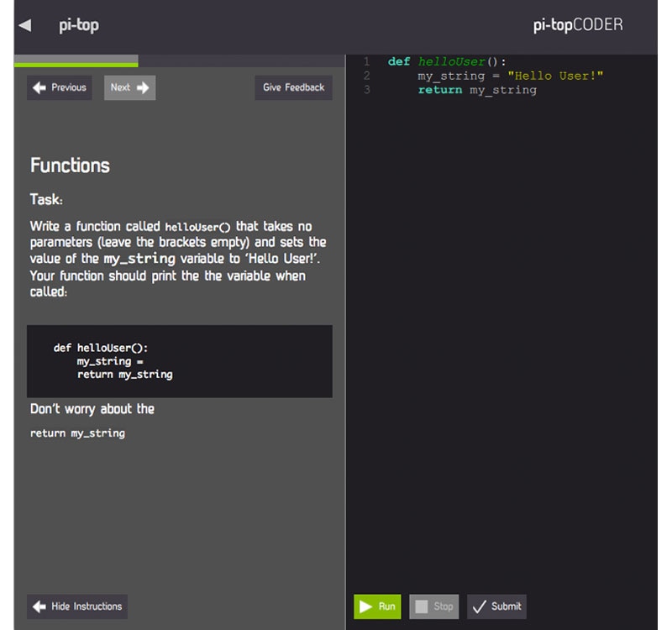Open the Give Feedback form
Screen dimensions: 672x630
293,87
